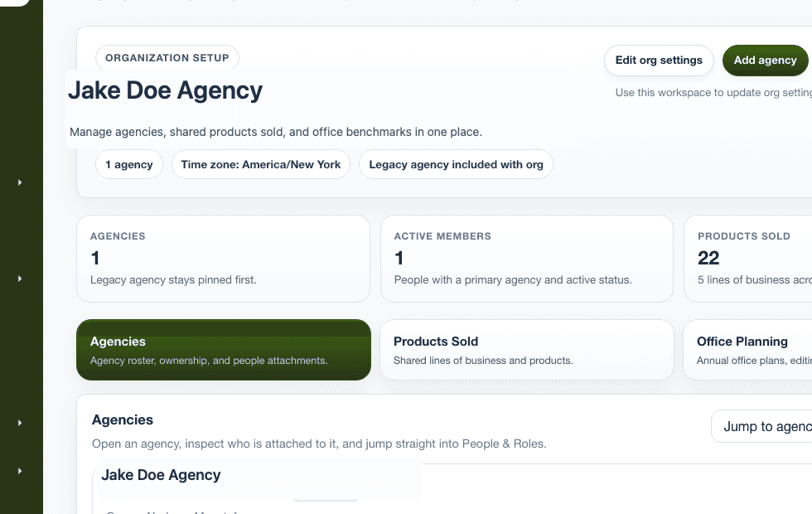
Task: Click the AGENCIES stat card
Action: coord(223,258)
